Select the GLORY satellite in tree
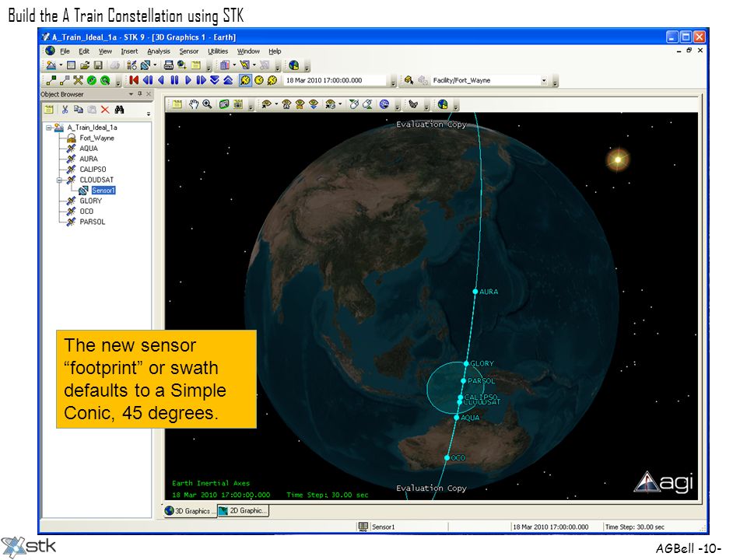 coord(90,201)
